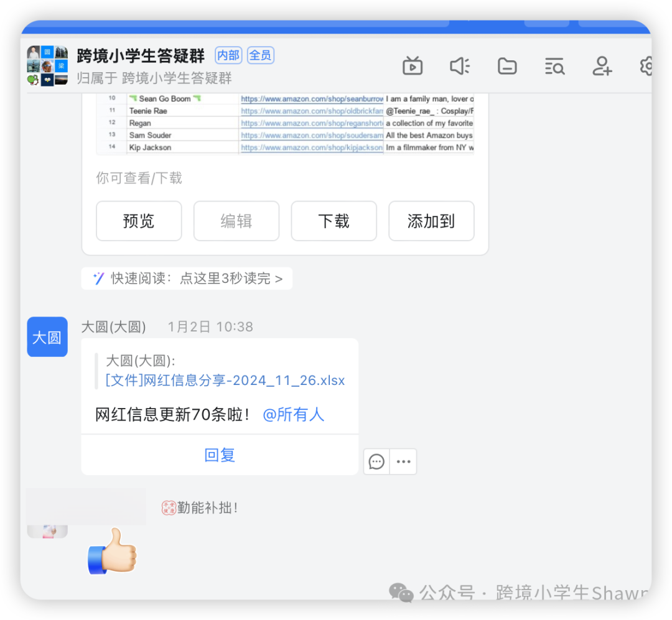
Task: Open group settings gear
Action: [x=646, y=67]
